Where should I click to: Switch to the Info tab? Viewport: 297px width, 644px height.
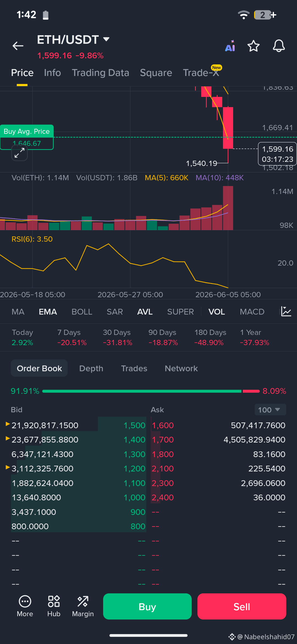pyautogui.click(x=52, y=73)
